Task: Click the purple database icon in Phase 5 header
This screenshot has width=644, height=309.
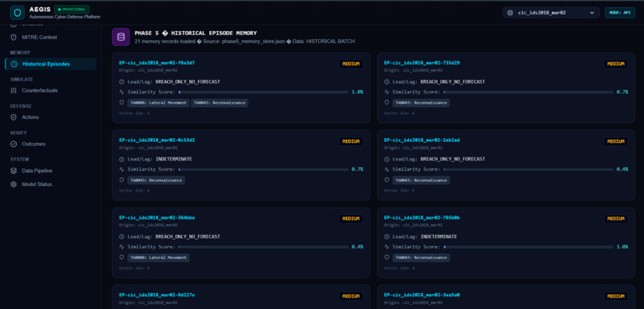Action: [121, 37]
